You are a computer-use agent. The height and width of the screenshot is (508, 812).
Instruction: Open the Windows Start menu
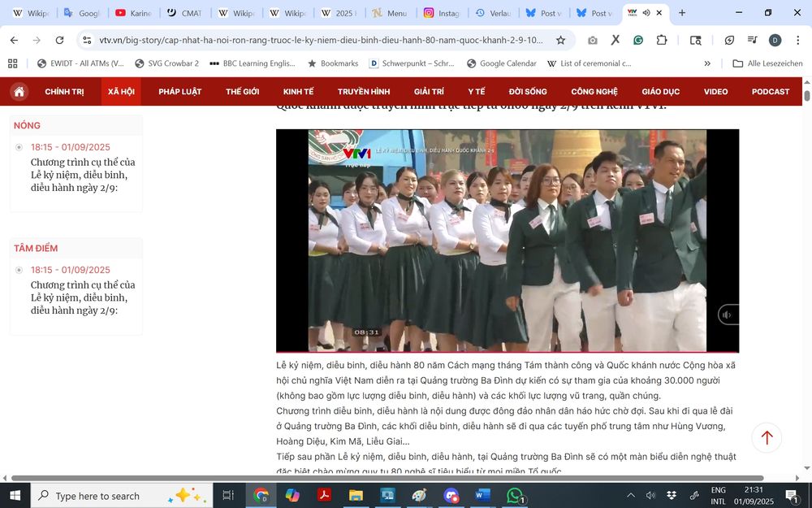point(15,496)
